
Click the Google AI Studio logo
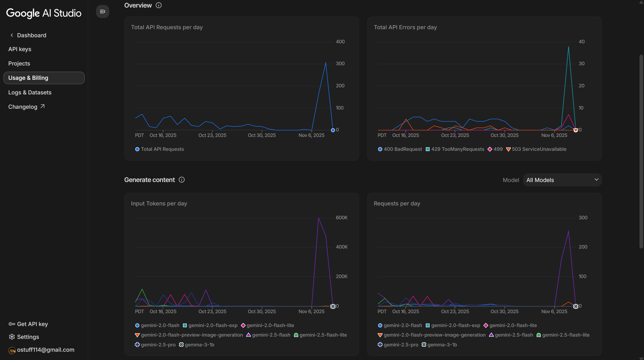(x=44, y=13)
